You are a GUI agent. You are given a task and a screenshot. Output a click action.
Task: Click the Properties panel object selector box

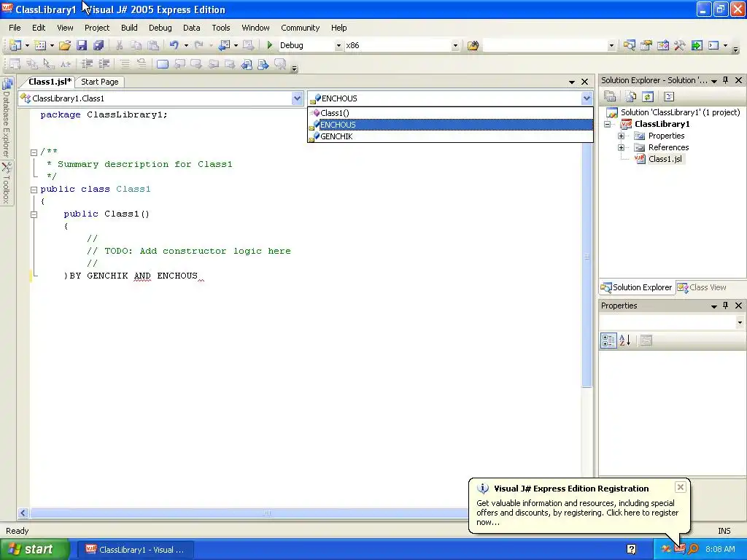[x=672, y=322]
